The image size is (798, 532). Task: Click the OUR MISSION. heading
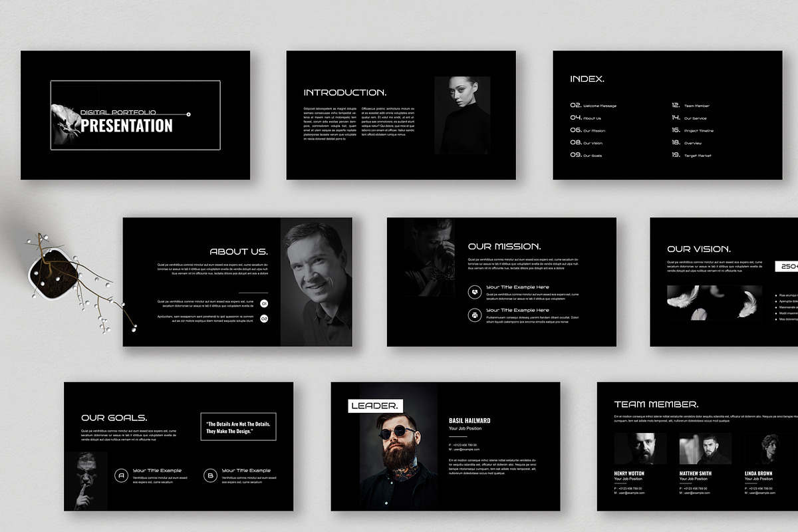504,247
